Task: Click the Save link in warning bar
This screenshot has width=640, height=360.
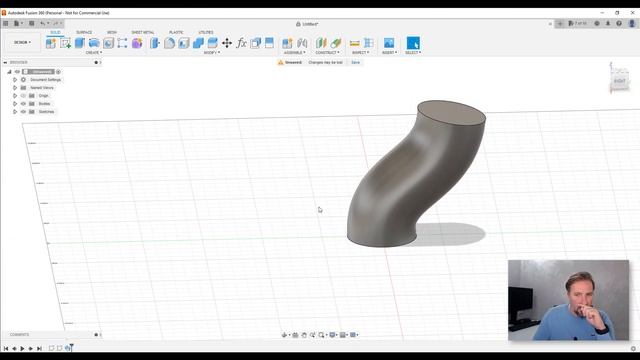Action: (356, 62)
